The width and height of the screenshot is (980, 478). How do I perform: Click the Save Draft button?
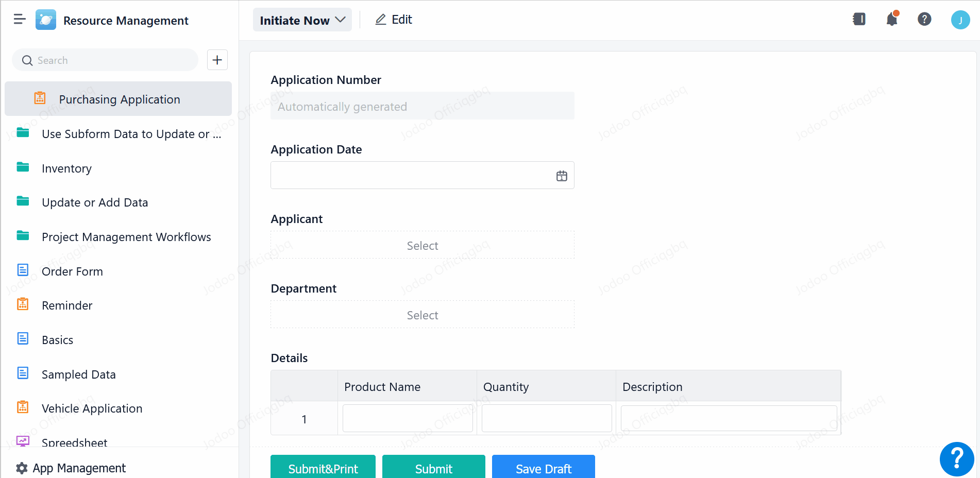[x=543, y=468]
